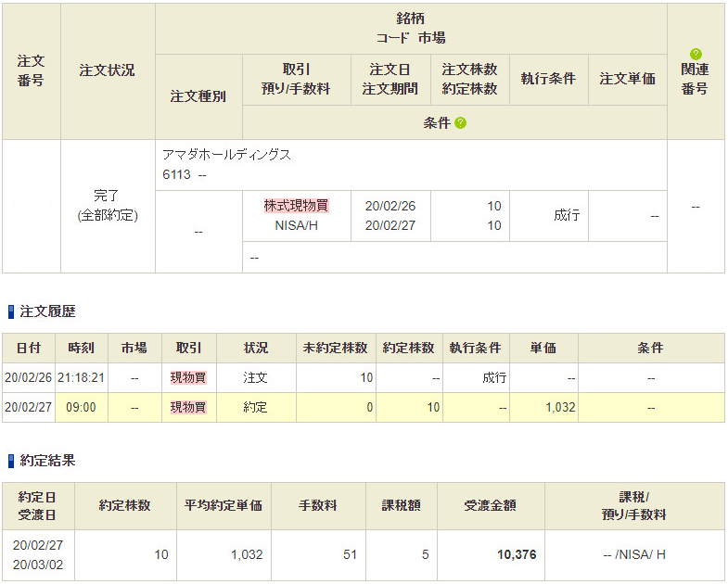
Task: Click the blue marker beside 注文履歴 heading
Action: (11, 312)
